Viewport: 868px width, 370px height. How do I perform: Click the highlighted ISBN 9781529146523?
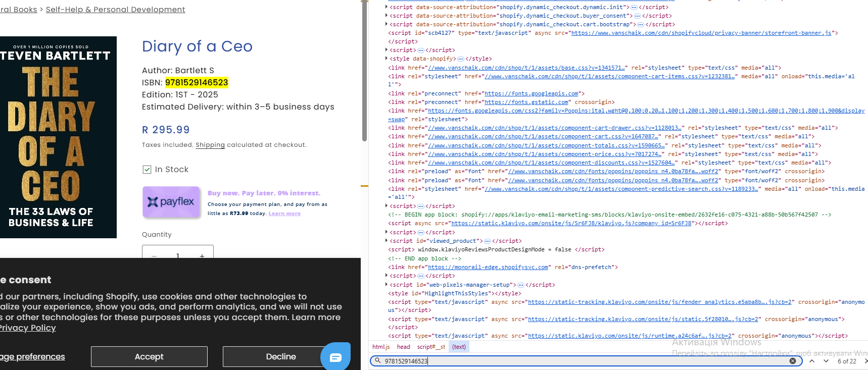tap(197, 82)
